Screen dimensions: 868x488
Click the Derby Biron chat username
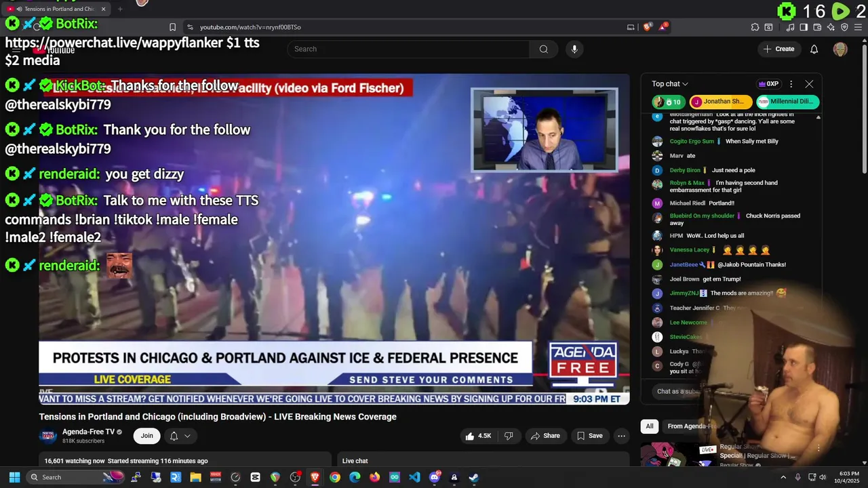coord(685,170)
